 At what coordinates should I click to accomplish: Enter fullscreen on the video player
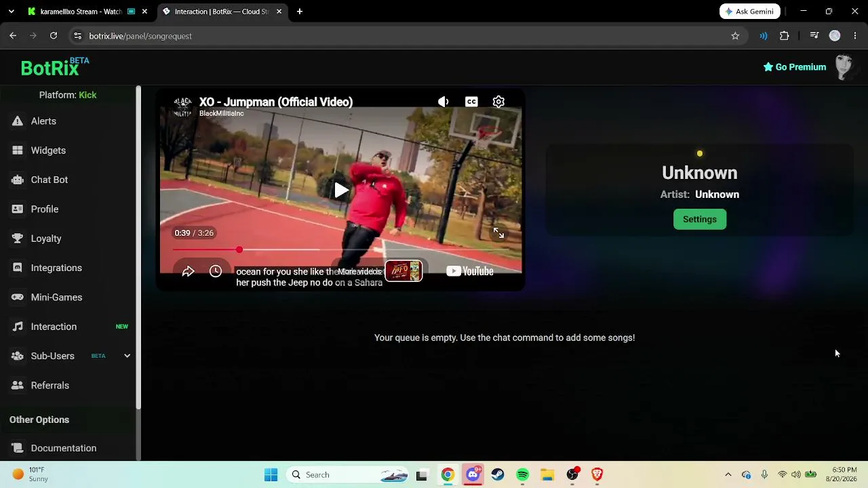pos(498,233)
